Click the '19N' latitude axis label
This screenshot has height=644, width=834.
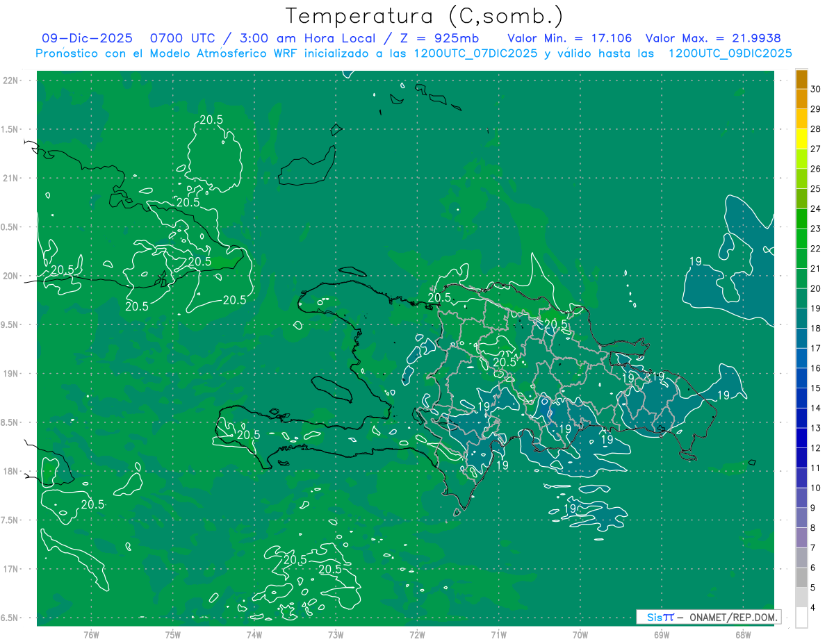[x=12, y=374]
